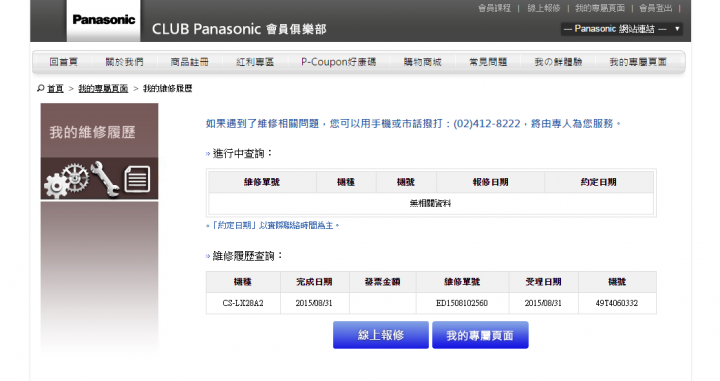The height and width of the screenshot is (381, 720).
Task: Click the 維修單號 column header in 進行中 table
Action: 262,182
